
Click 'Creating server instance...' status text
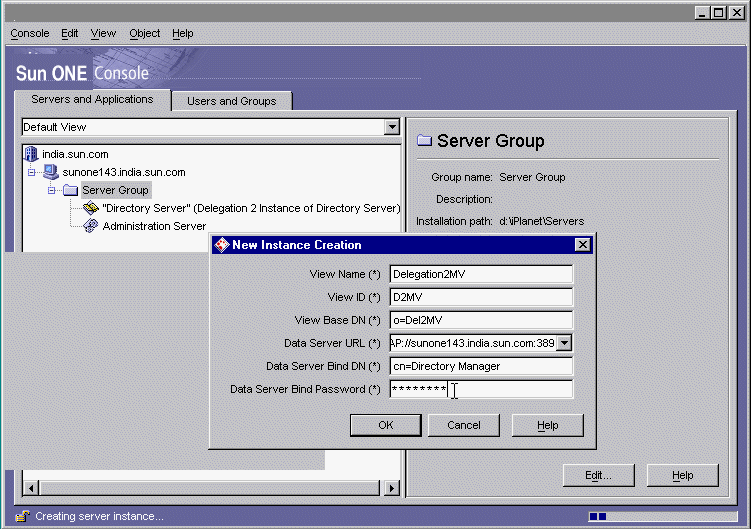point(99,517)
